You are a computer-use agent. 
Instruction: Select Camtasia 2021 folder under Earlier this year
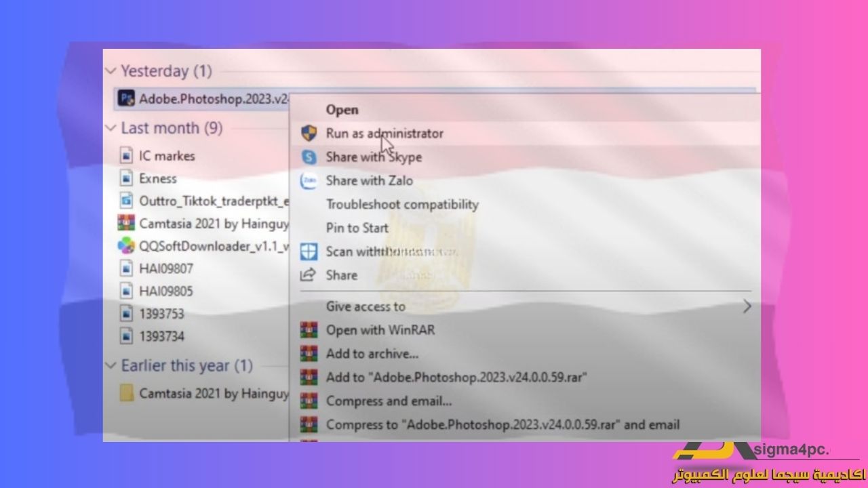[214, 393]
